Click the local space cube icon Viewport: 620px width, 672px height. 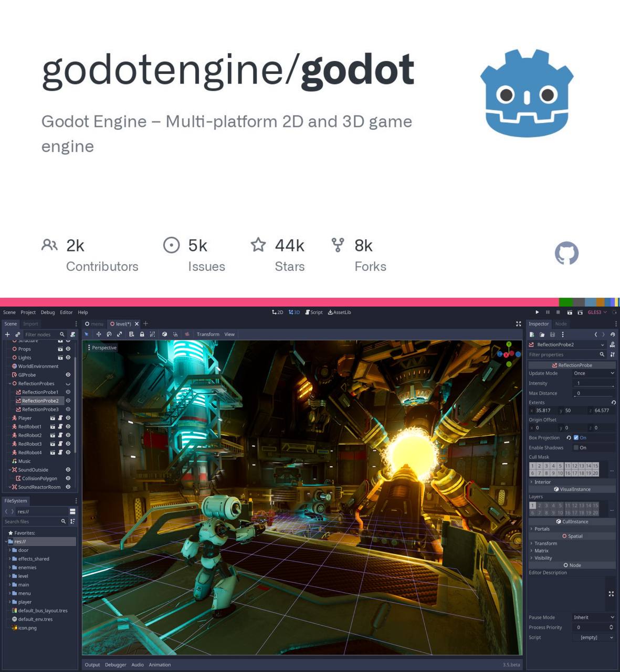(164, 334)
